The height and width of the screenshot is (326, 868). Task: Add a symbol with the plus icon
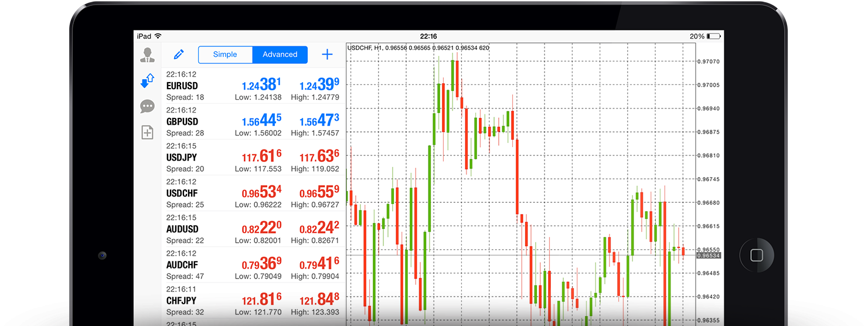(x=327, y=55)
